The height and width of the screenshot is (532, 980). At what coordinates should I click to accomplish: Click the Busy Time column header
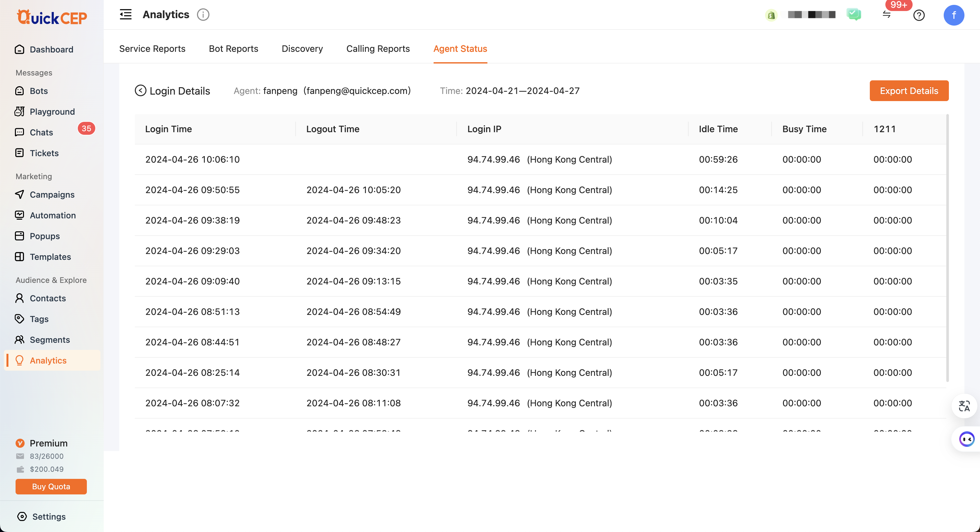click(x=804, y=129)
